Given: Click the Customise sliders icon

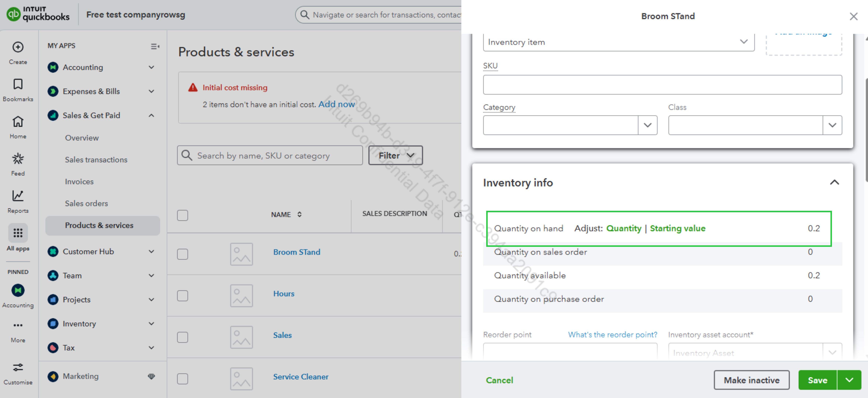Looking at the screenshot, I should [x=18, y=367].
